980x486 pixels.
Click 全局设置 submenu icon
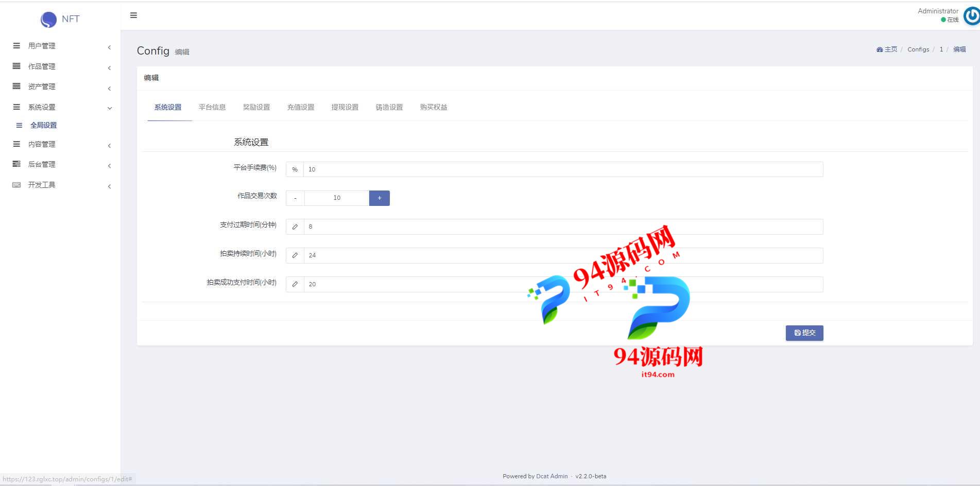click(x=19, y=125)
